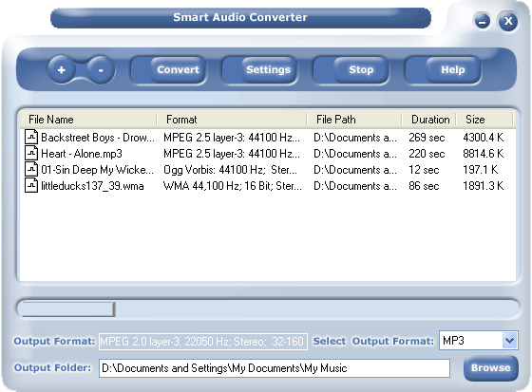Open the Settings dialog
Image resolution: width=532 pixels, height=392 pixels.
[268, 70]
